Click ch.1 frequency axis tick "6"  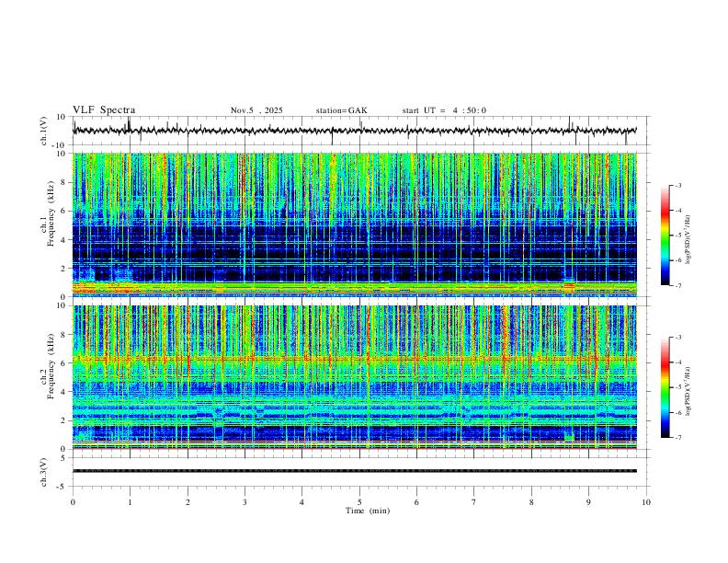coord(64,211)
